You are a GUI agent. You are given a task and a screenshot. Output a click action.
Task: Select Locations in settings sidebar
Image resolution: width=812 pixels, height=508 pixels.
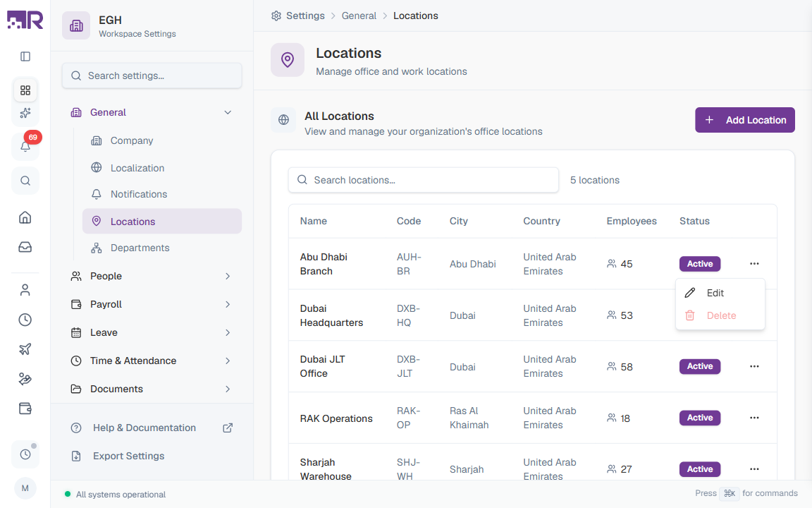pyautogui.click(x=162, y=222)
